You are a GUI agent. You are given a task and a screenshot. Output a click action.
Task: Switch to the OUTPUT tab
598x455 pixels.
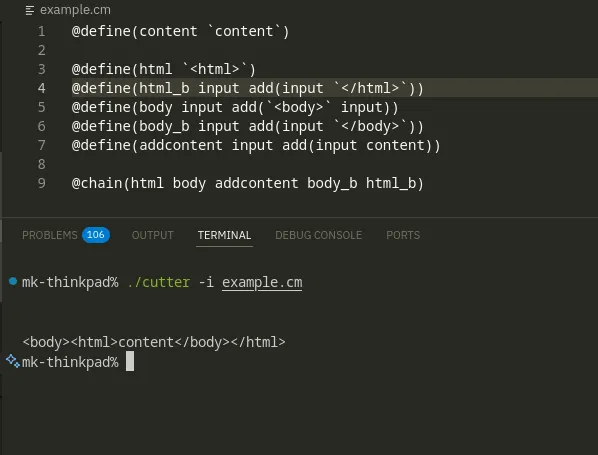(x=153, y=235)
